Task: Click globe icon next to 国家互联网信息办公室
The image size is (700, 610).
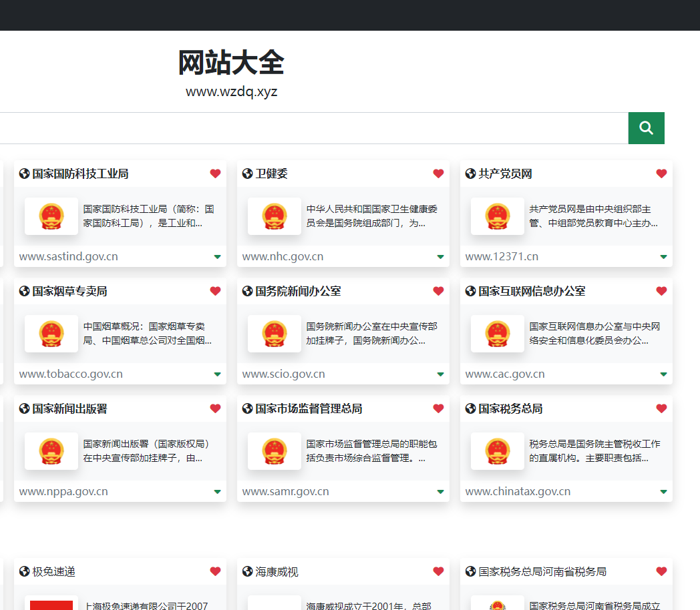Action: (470, 291)
